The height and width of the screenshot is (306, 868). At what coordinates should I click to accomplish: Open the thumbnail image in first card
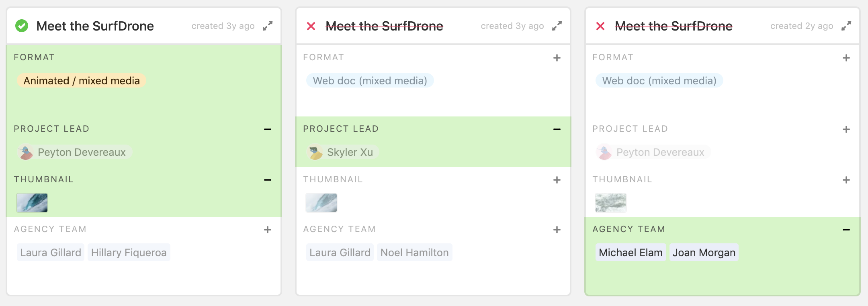[32, 203]
